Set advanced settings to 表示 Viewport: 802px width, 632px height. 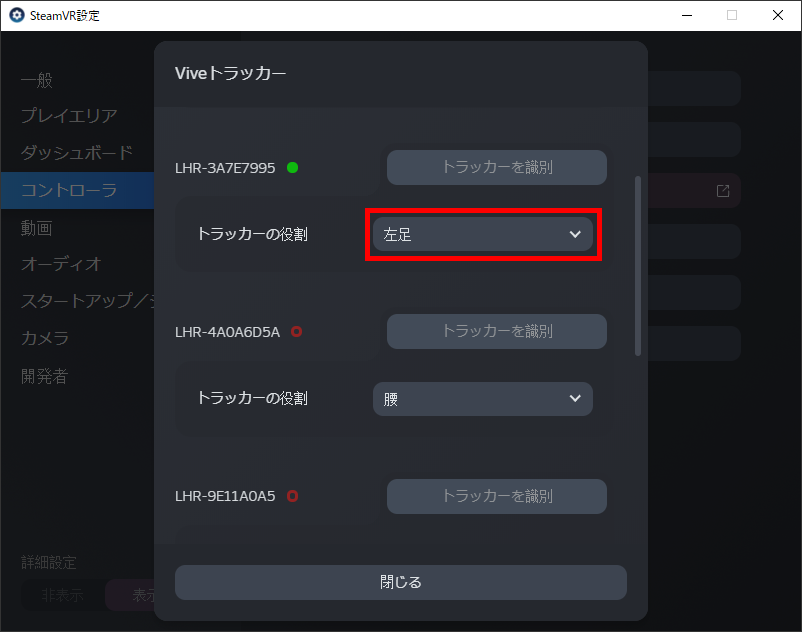130,595
